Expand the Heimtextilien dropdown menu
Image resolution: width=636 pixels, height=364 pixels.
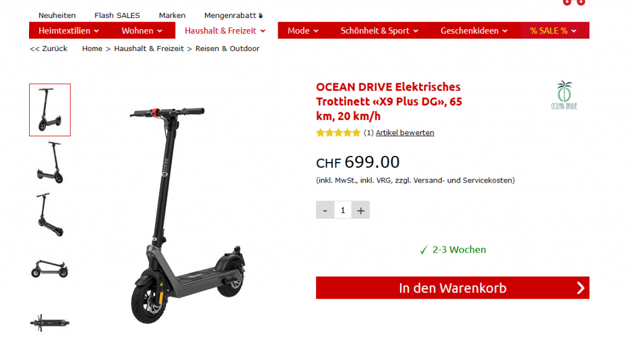(x=68, y=30)
